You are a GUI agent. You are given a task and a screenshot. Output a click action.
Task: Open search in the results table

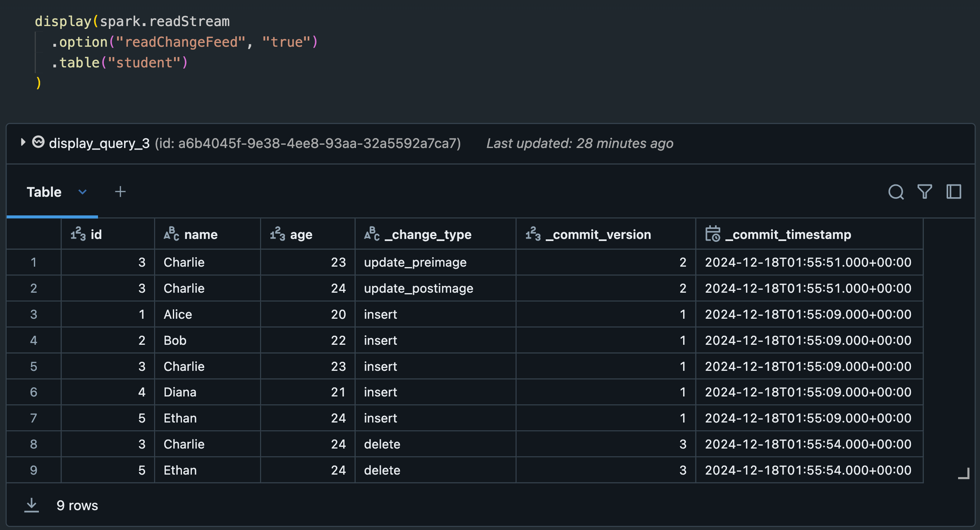click(x=896, y=191)
